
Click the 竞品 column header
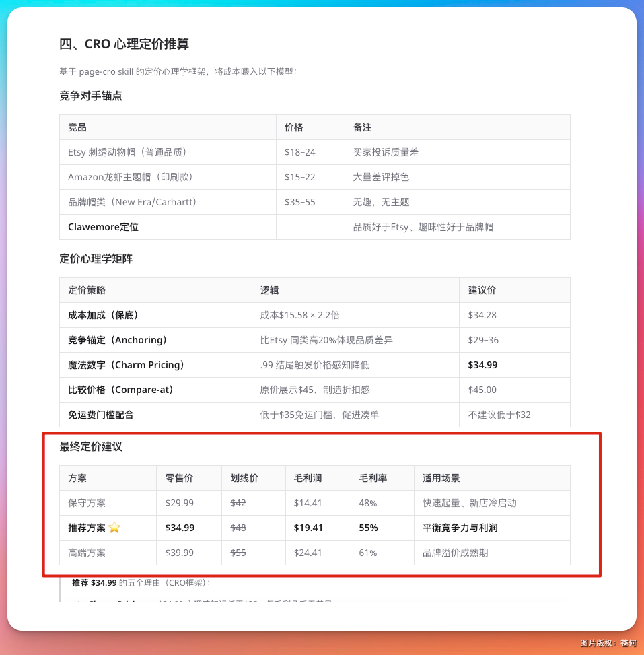coord(77,127)
